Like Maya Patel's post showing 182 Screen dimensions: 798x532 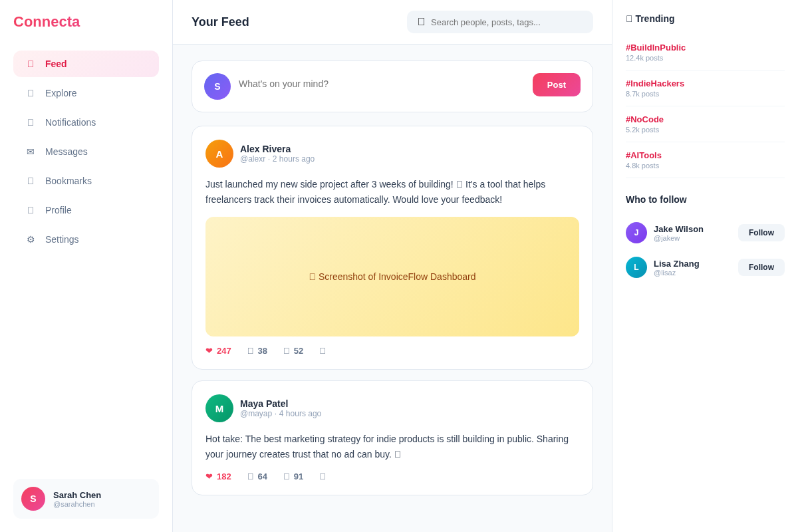click(218, 476)
